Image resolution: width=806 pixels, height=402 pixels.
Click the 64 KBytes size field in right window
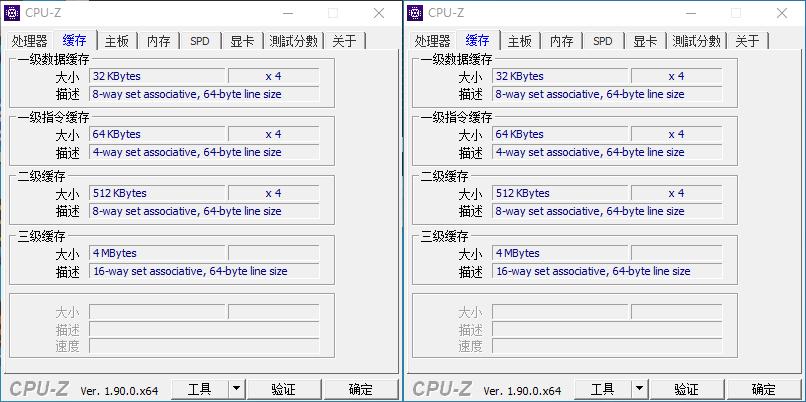(560, 134)
